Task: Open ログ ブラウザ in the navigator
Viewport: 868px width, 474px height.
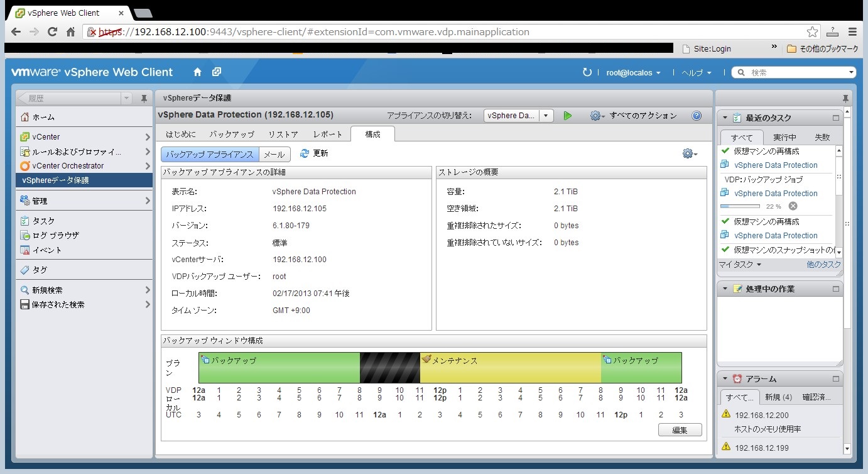Action: (x=84, y=235)
